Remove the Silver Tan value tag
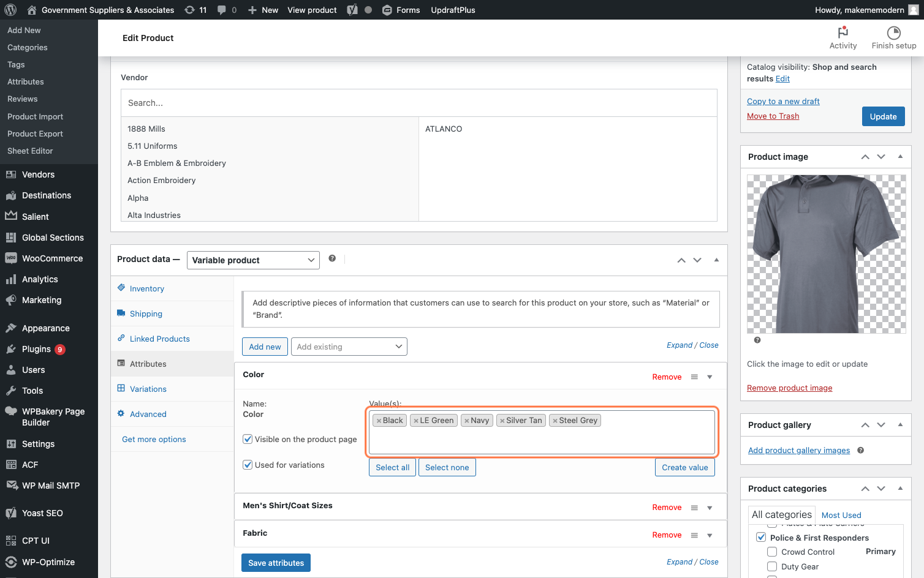 tap(502, 421)
